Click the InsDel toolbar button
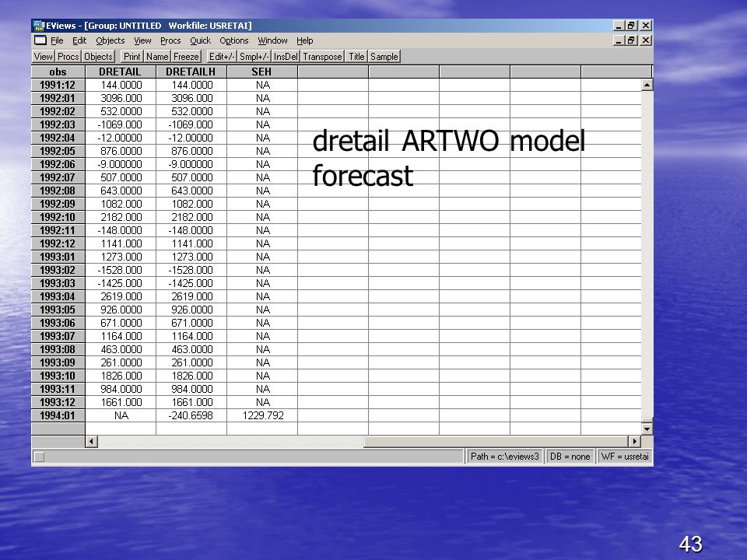Image resolution: width=747 pixels, height=560 pixels. (x=286, y=57)
